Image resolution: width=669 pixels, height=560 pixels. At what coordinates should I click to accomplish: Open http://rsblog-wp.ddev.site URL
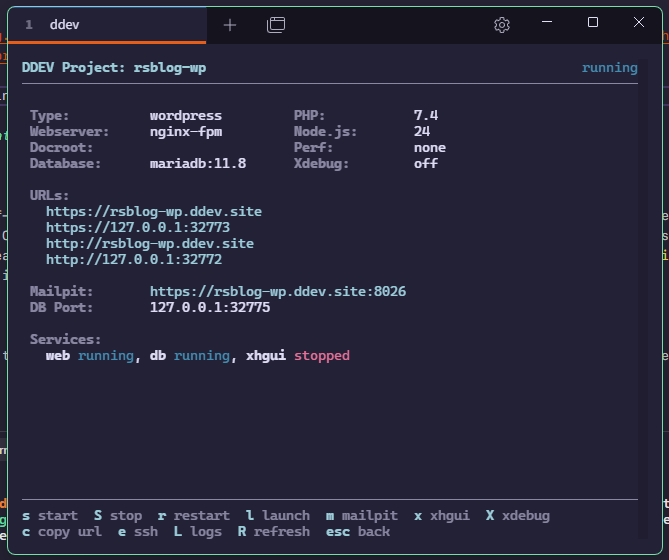coord(150,244)
